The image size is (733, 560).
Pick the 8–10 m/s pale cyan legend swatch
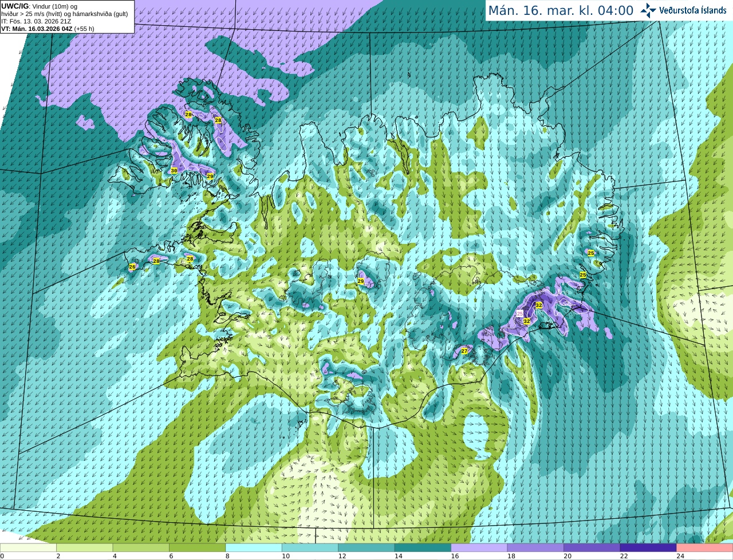tap(254, 547)
